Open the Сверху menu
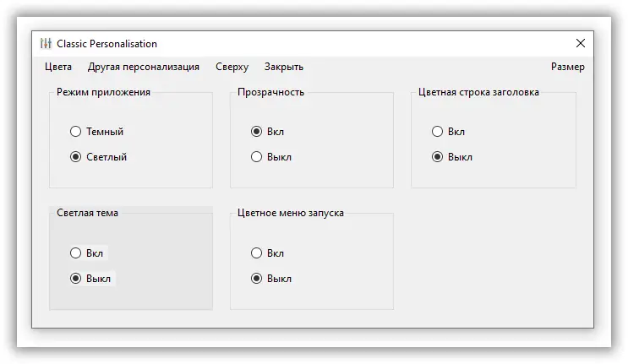This screenshot has height=364, width=628. click(232, 67)
